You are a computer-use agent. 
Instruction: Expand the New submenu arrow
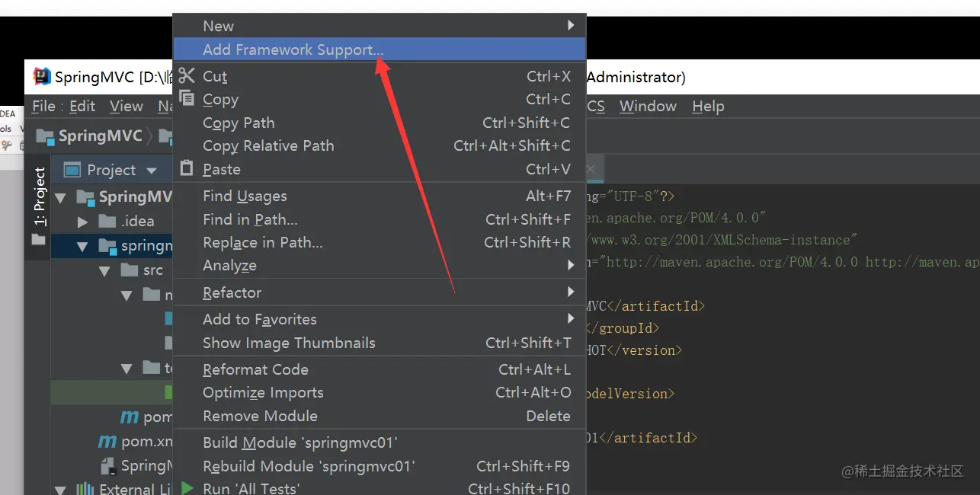coord(571,26)
